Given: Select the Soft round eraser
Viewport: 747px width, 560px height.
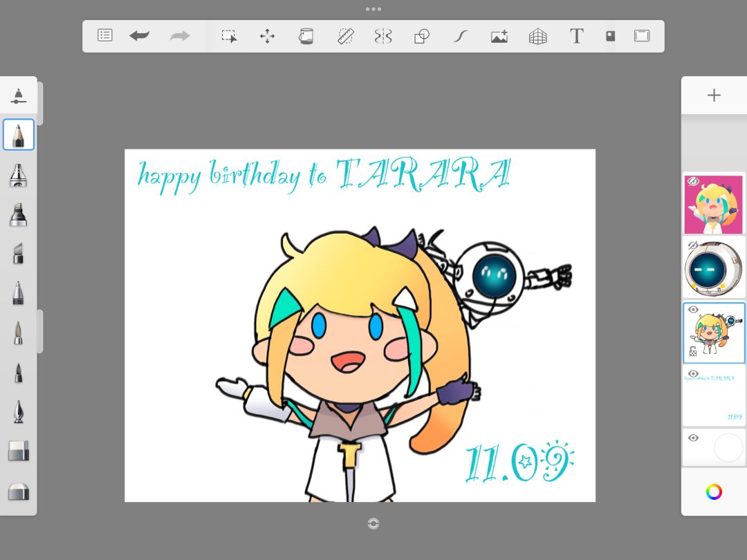Looking at the screenshot, I should (19, 491).
